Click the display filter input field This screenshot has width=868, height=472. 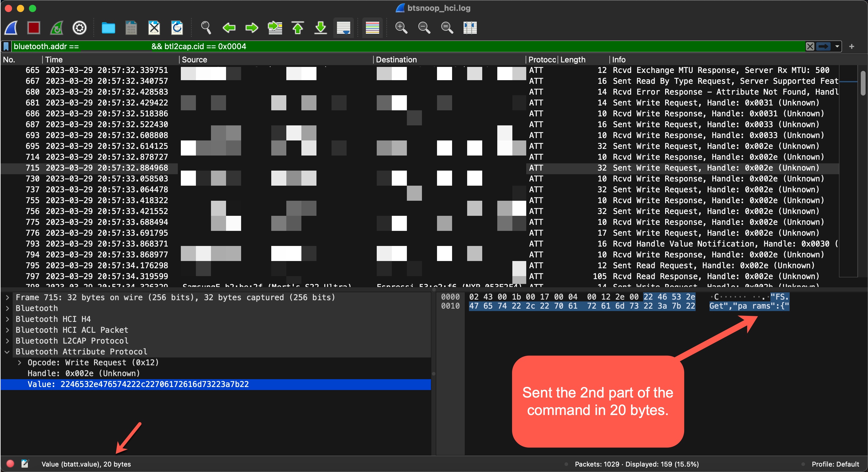point(408,46)
